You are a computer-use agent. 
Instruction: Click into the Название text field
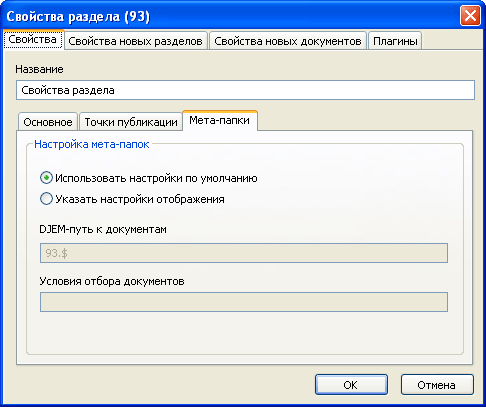click(245, 90)
